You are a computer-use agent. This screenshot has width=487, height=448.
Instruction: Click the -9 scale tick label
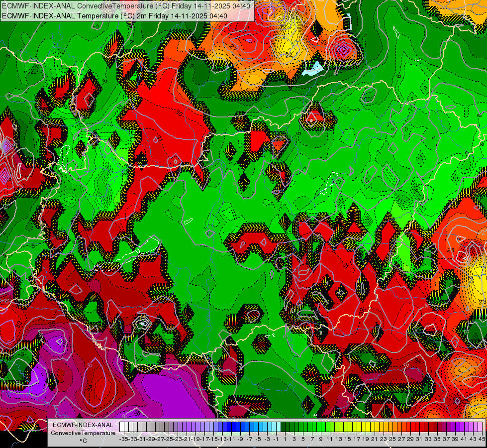coord(240,439)
